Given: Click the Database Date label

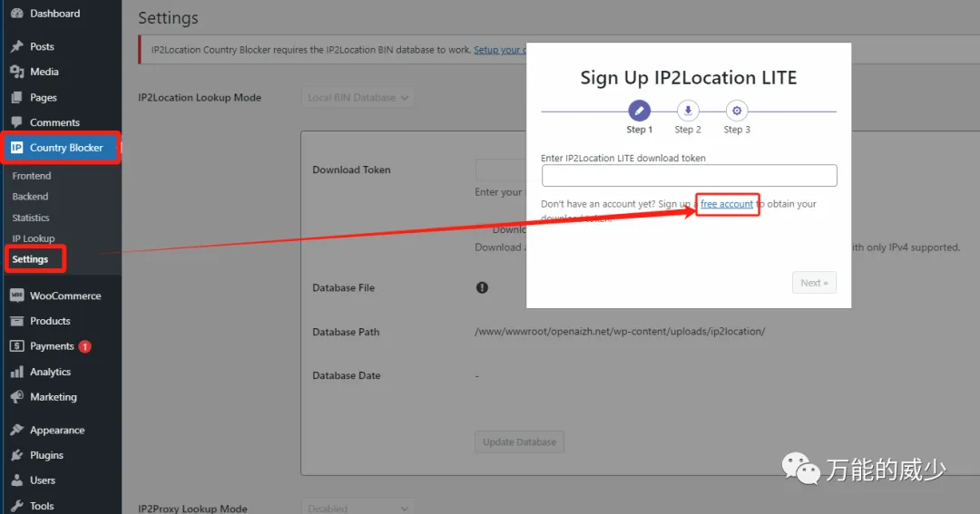Looking at the screenshot, I should 347,375.
